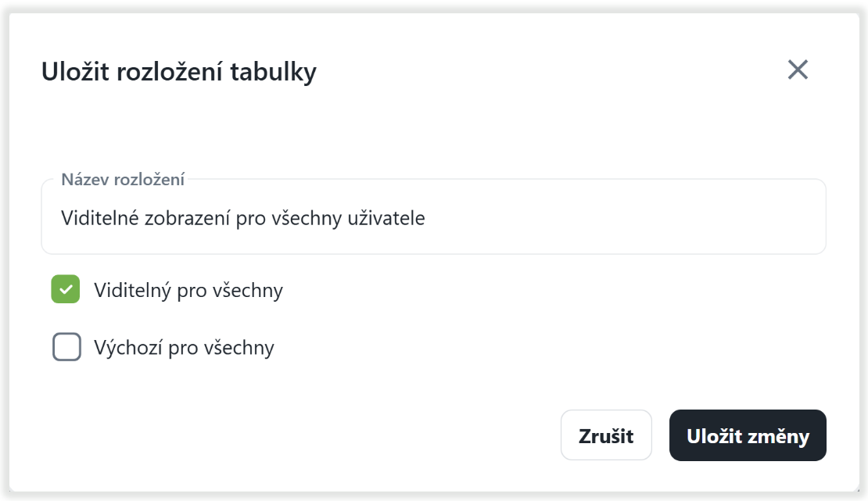868x501 pixels.
Task: Close the Uložit rozložení tabulky dialog
Action: 798,70
